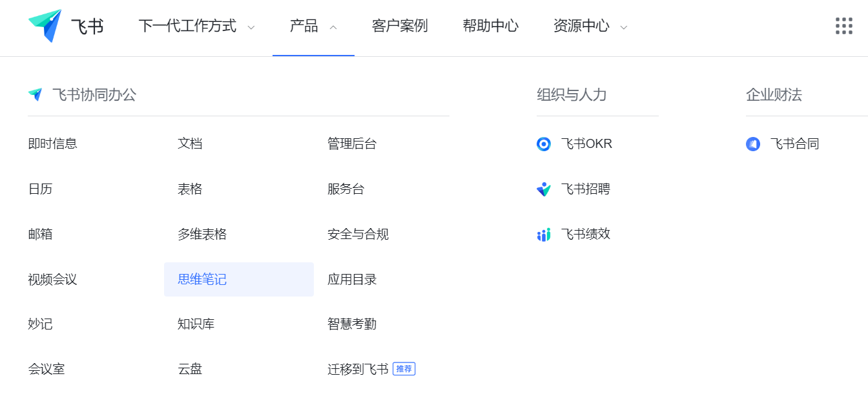Select the highlighted 思维笔记 item

pyautogui.click(x=202, y=279)
